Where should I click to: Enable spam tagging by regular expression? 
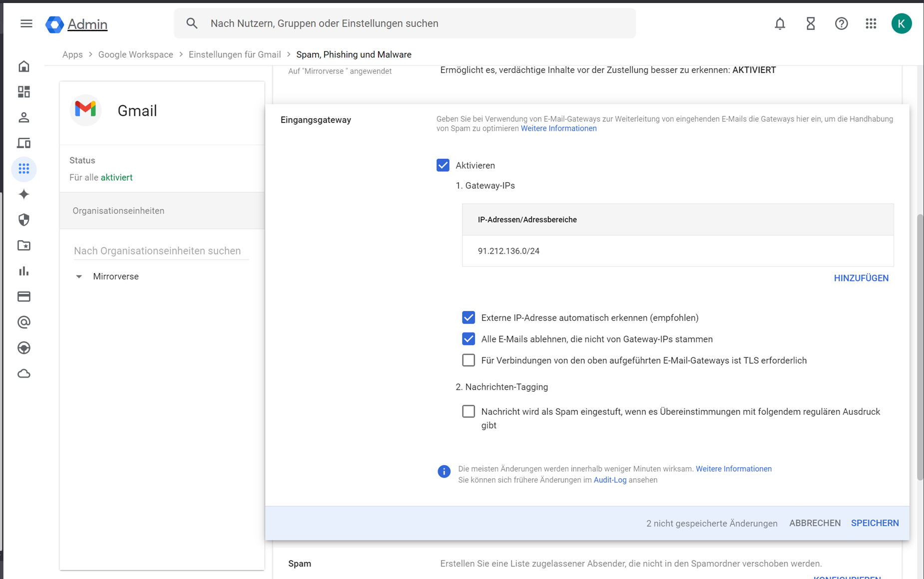click(x=468, y=411)
